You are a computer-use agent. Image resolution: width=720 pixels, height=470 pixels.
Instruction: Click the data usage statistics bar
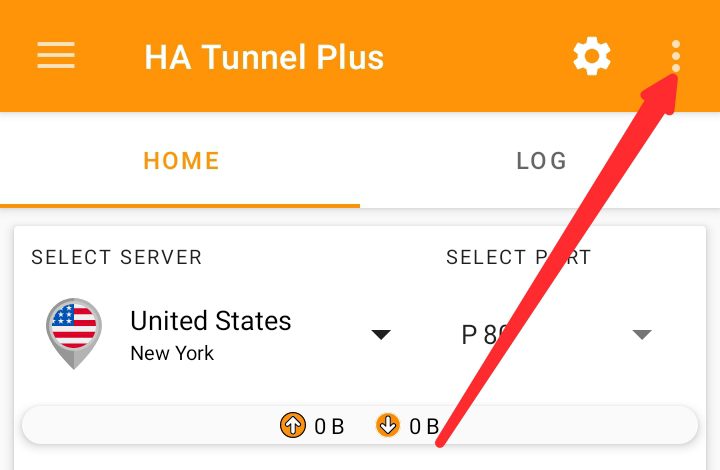[360, 425]
